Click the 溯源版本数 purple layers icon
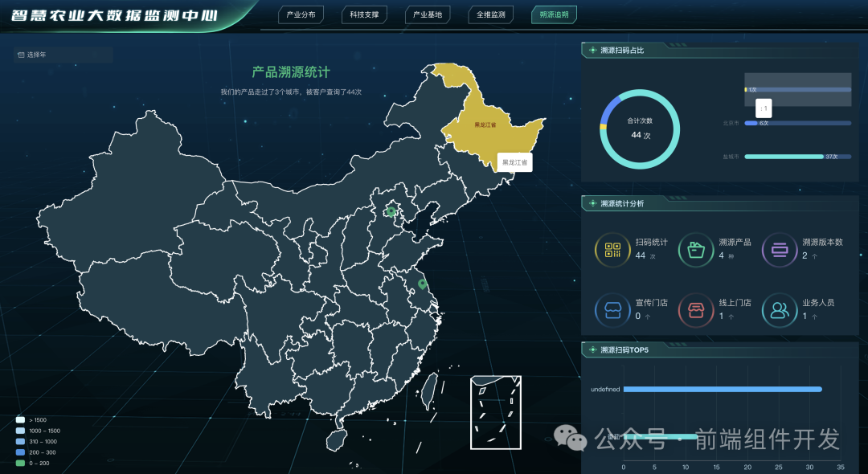 [779, 250]
